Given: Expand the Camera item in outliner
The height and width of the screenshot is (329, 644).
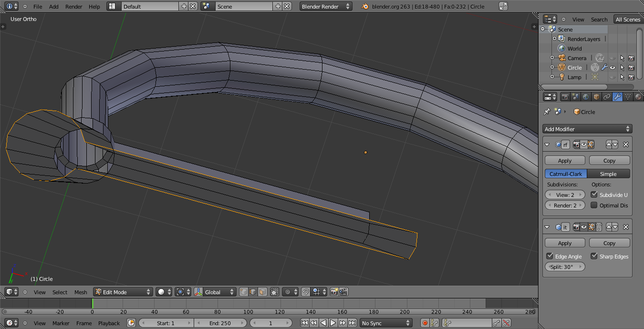Looking at the screenshot, I should 552,58.
